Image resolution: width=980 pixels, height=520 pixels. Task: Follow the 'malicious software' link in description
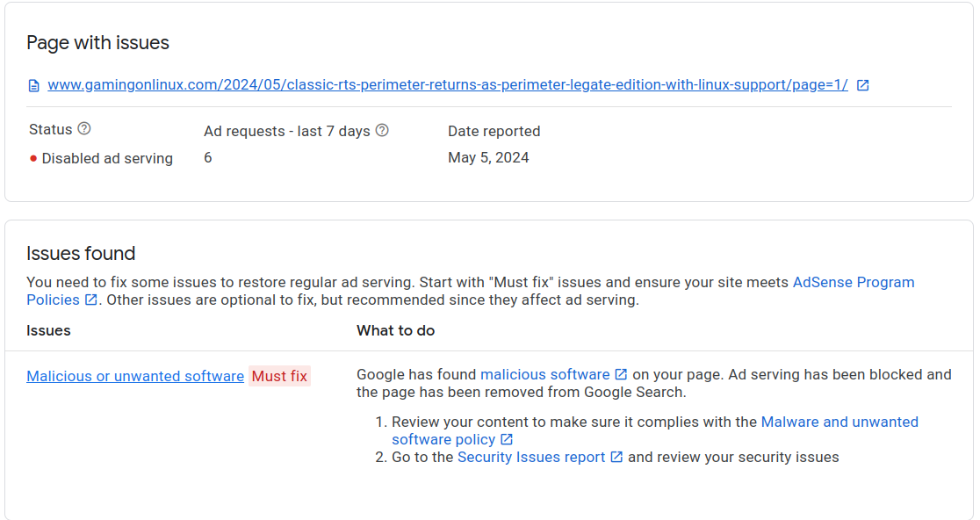[544, 374]
